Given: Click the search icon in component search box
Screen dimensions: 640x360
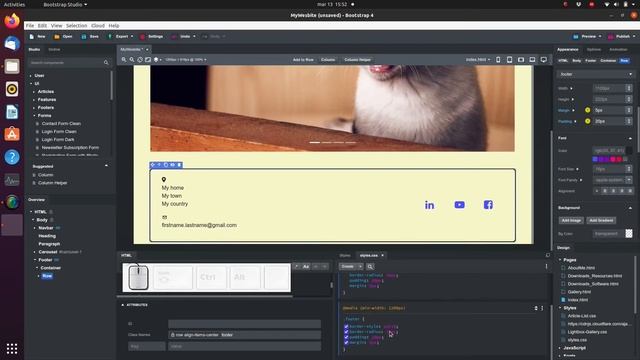Looking at the screenshot, I should pos(106,63).
